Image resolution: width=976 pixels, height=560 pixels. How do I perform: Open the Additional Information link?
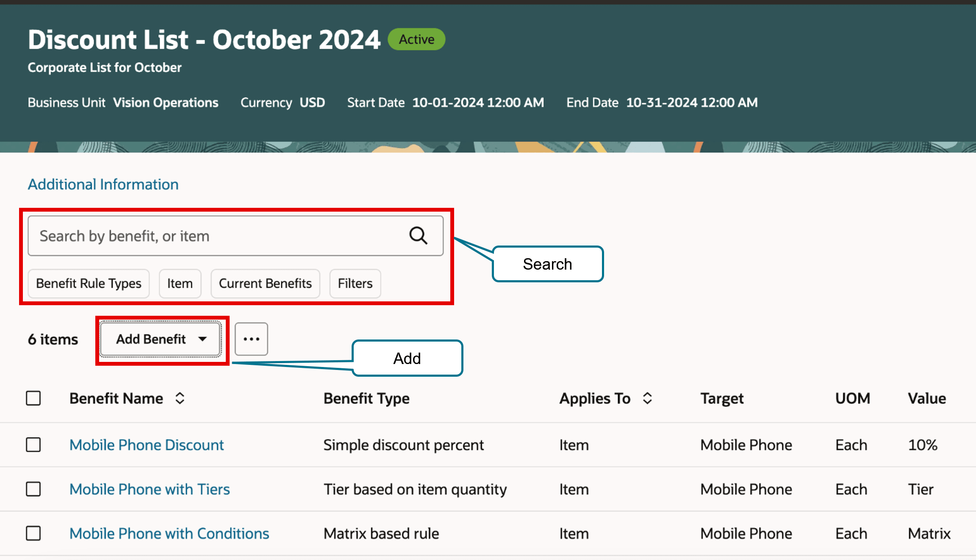point(103,185)
